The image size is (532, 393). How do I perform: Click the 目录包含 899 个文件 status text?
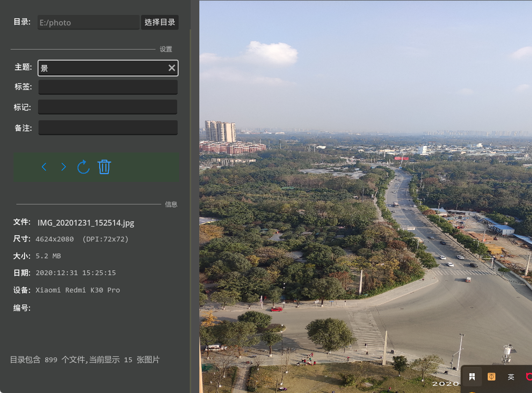tap(85, 359)
